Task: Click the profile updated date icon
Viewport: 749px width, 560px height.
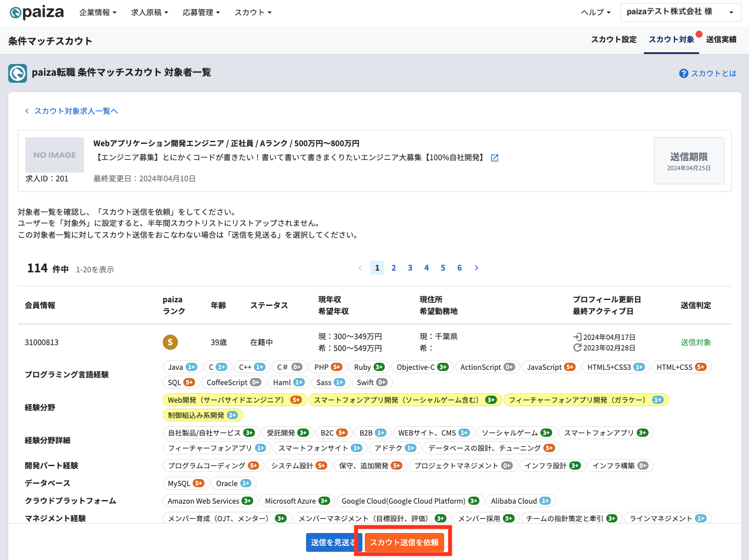Action: pyautogui.click(x=577, y=337)
